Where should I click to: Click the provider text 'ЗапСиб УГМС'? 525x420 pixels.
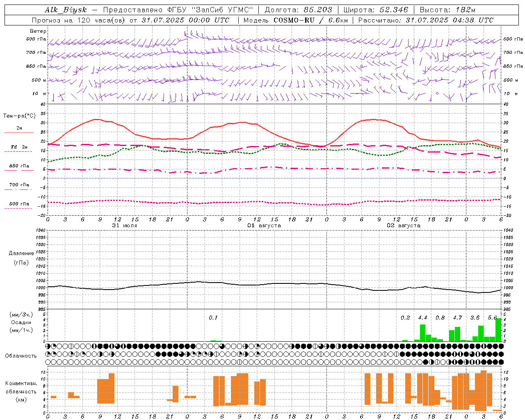pos(223,10)
